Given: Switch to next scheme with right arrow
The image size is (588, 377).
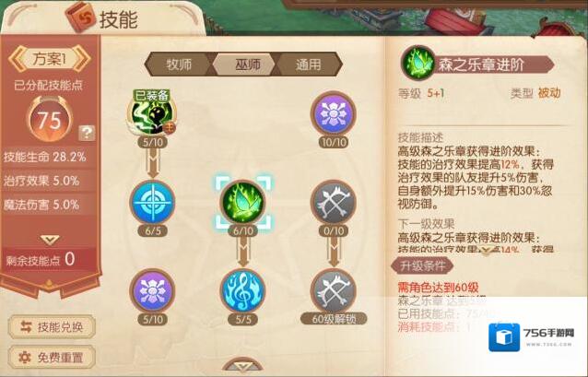Looking at the screenshot, I should pos(82,59).
